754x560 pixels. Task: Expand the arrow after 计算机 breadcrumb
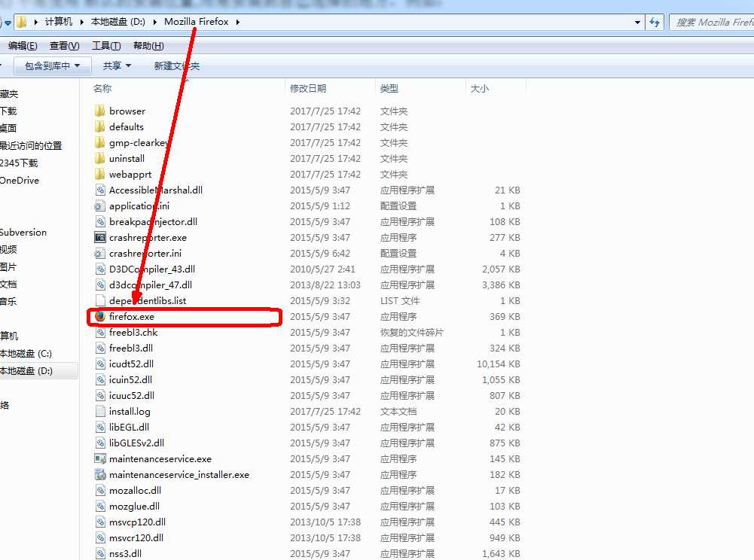coord(82,22)
